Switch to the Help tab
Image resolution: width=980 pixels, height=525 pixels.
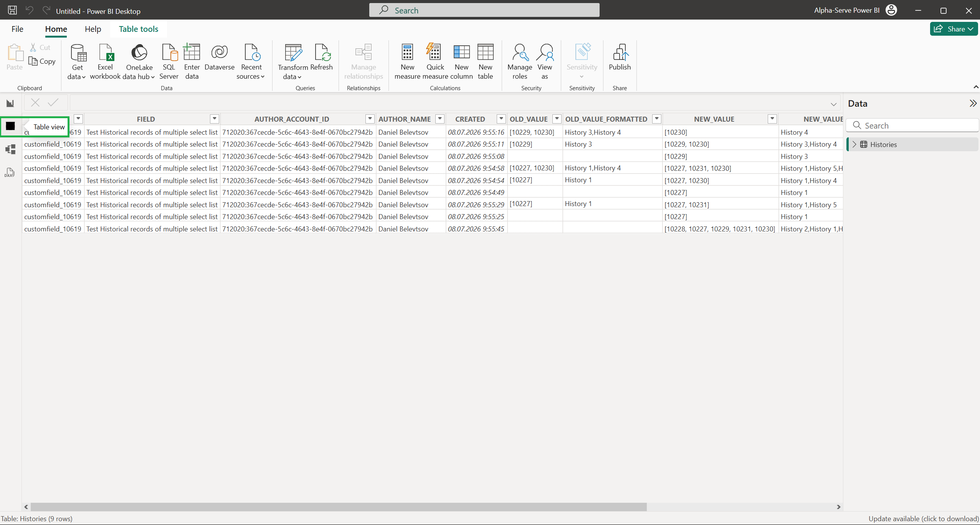93,29
